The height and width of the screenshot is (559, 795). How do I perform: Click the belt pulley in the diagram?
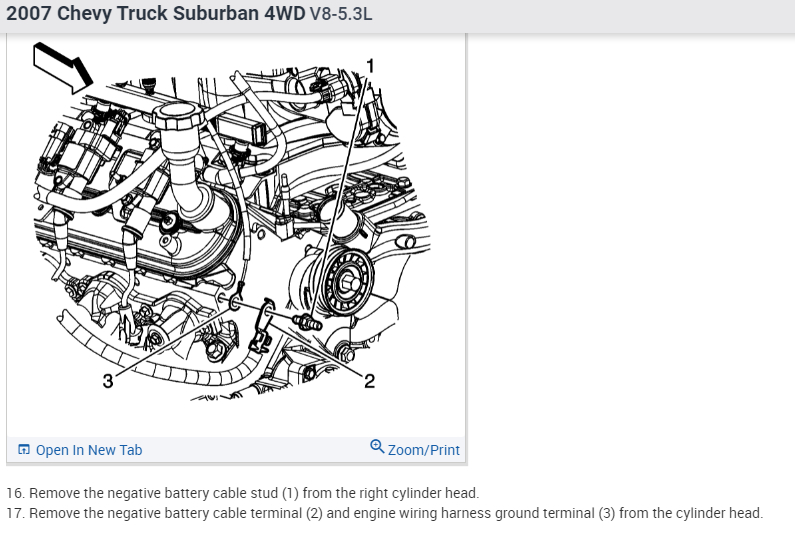click(x=349, y=282)
